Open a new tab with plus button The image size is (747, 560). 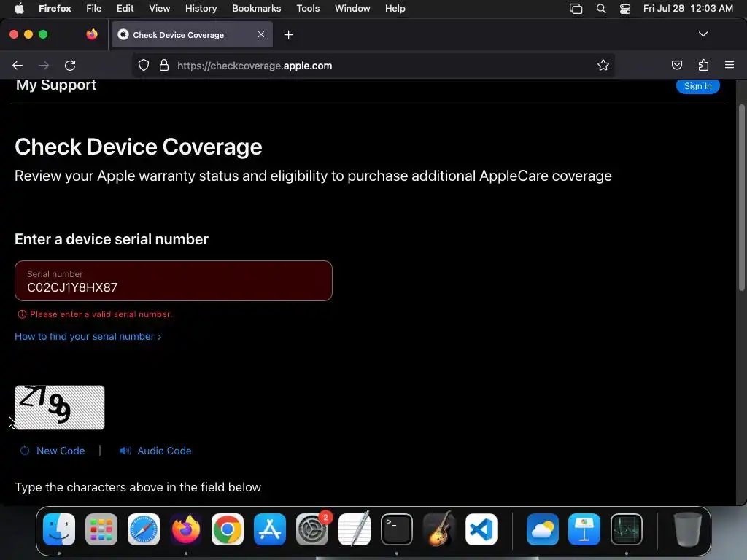[288, 35]
